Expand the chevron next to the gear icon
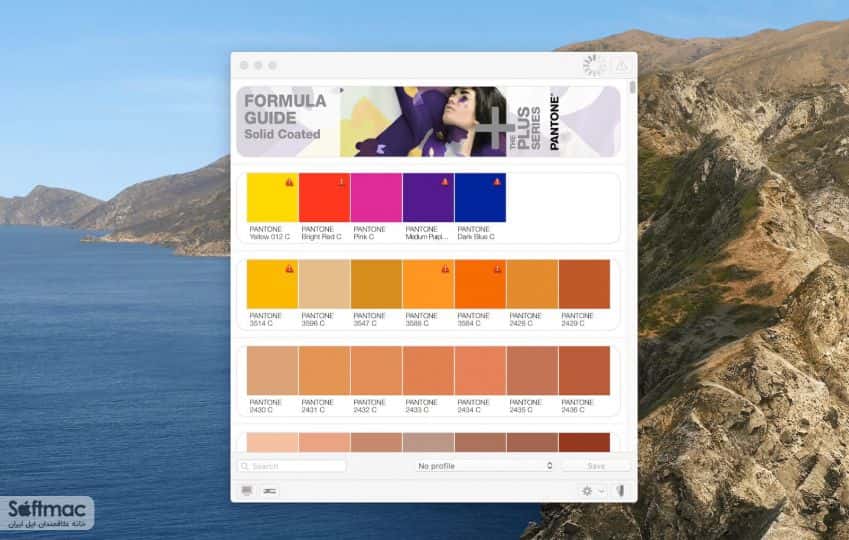Image resolution: width=849 pixels, height=540 pixels. tap(601, 491)
